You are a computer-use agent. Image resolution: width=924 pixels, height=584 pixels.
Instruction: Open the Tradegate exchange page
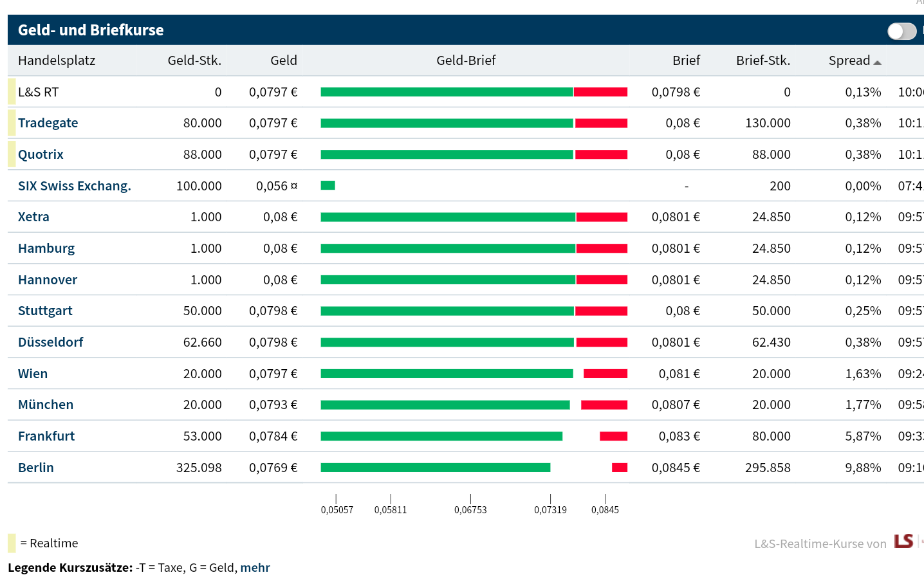coord(48,122)
